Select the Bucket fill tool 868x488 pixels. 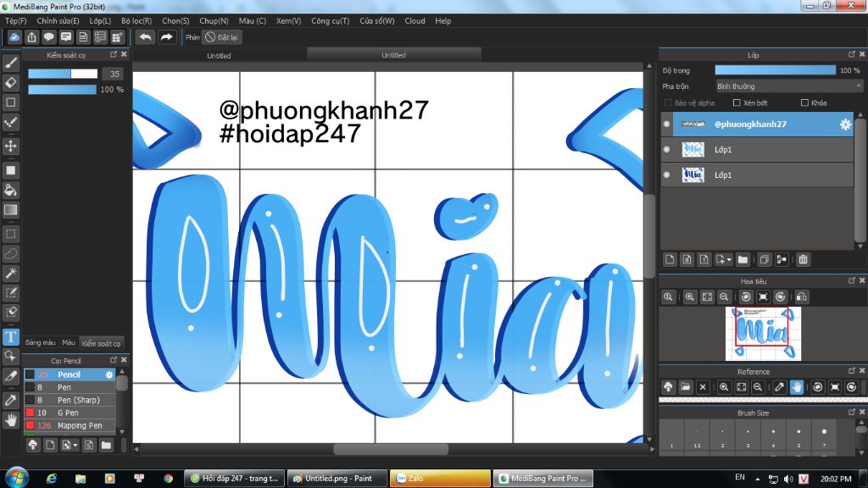[10, 191]
